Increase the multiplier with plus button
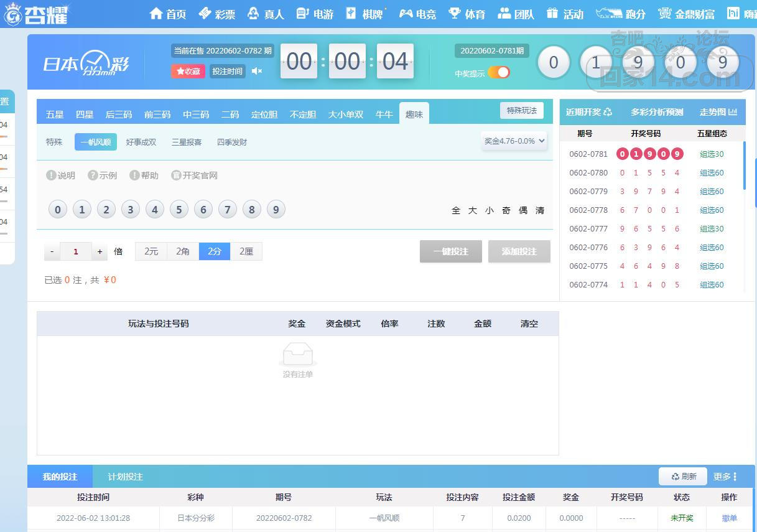Image resolution: width=757 pixels, height=532 pixels. pos(100,251)
